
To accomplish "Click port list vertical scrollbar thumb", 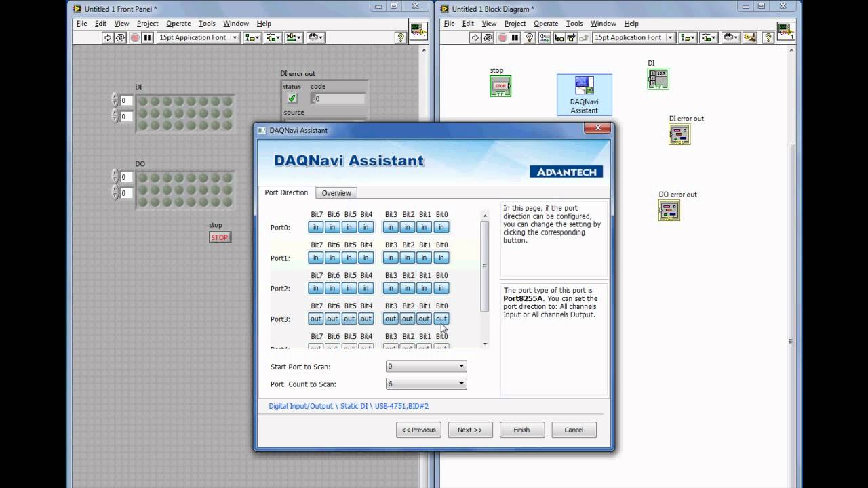I will [x=484, y=266].
